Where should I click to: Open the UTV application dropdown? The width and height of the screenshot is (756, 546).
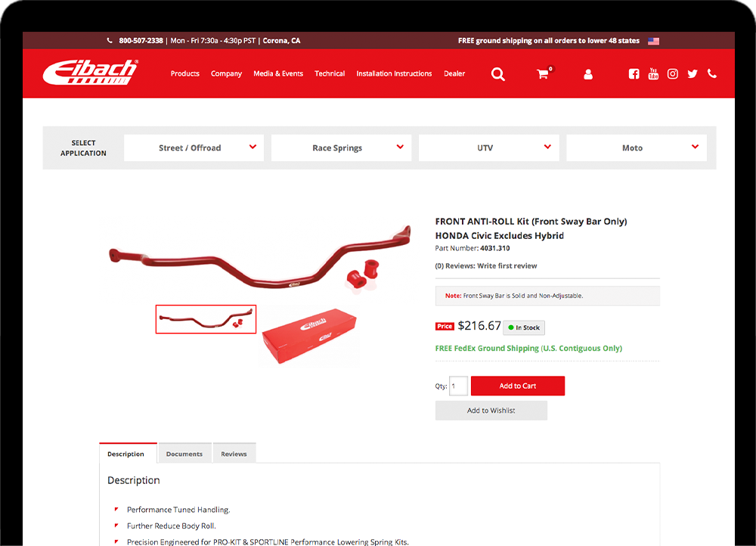click(489, 147)
